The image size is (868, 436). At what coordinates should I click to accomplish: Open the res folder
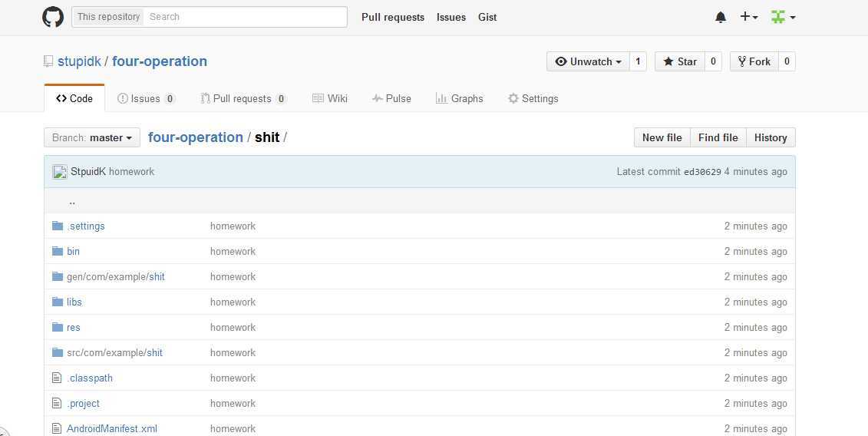point(74,328)
